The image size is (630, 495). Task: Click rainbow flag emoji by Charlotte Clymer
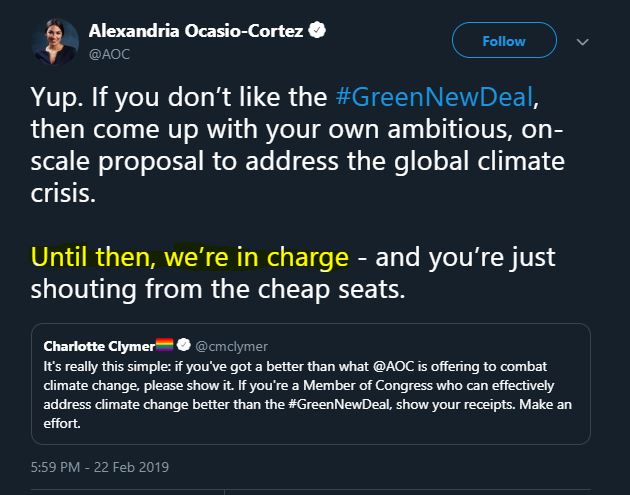coord(165,347)
